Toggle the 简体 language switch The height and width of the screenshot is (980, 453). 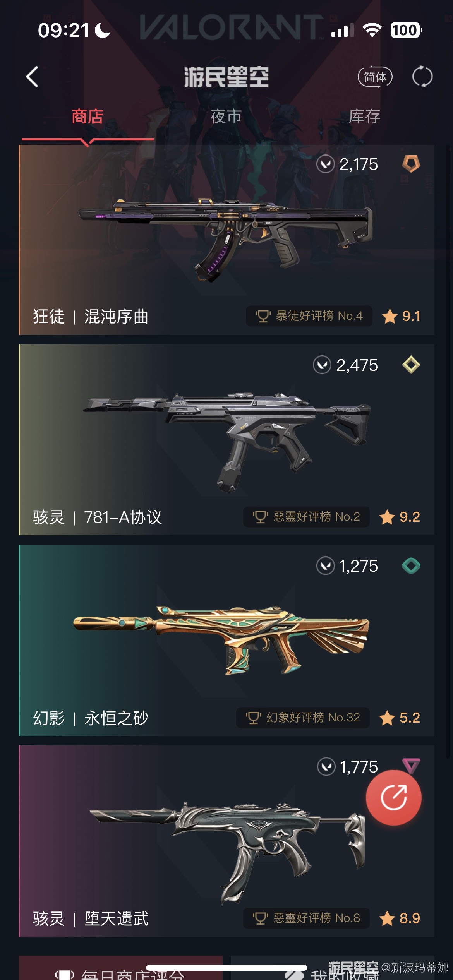[375, 77]
